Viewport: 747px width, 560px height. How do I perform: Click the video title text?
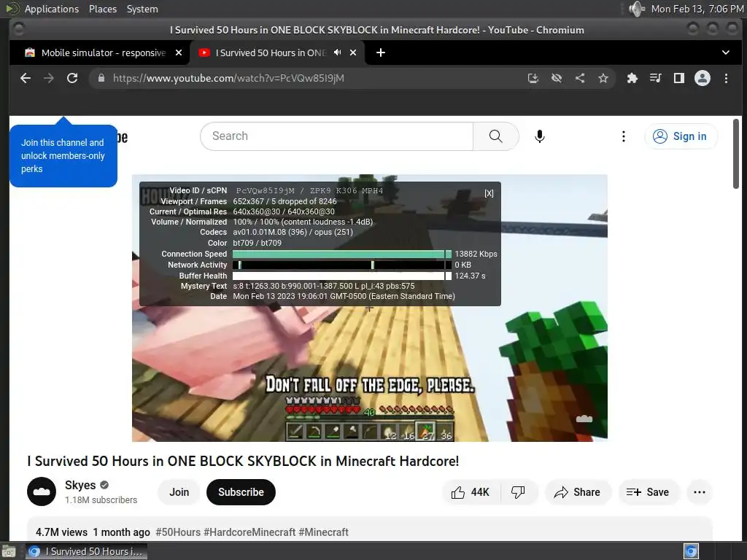[243, 461]
